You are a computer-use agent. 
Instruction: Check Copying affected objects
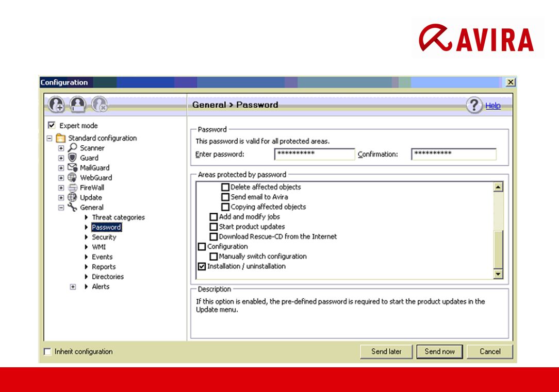pyautogui.click(x=225, y=207)
